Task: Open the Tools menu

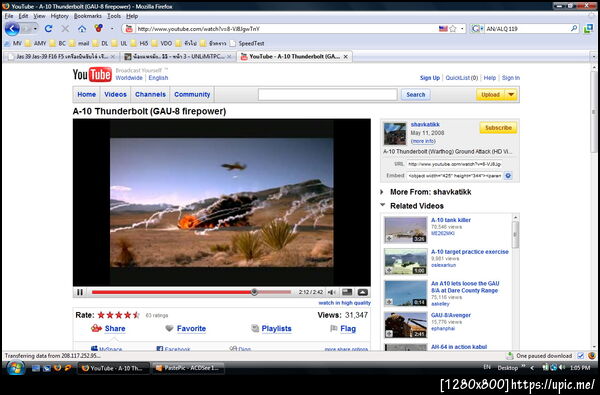Action: [x=114, y=16]
